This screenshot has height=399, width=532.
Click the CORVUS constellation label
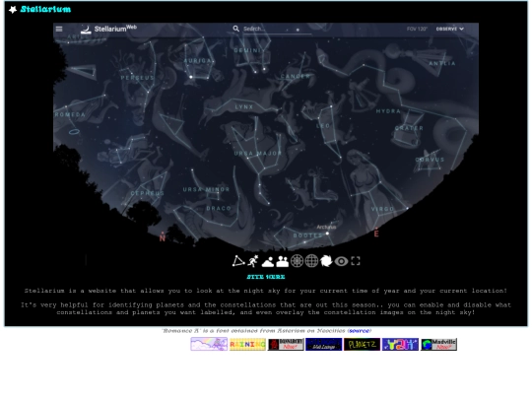tap(430, 160)
